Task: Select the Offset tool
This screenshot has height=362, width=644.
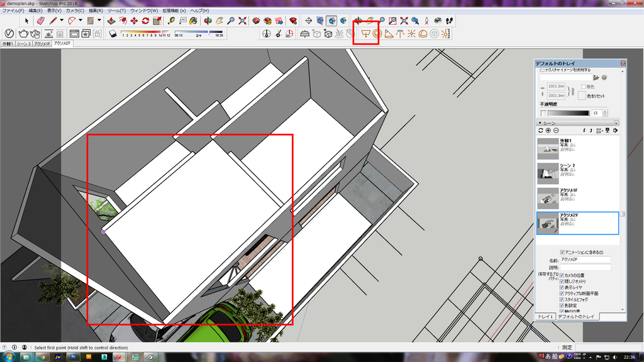Action: pyautogui.click(x=123, y=21)
